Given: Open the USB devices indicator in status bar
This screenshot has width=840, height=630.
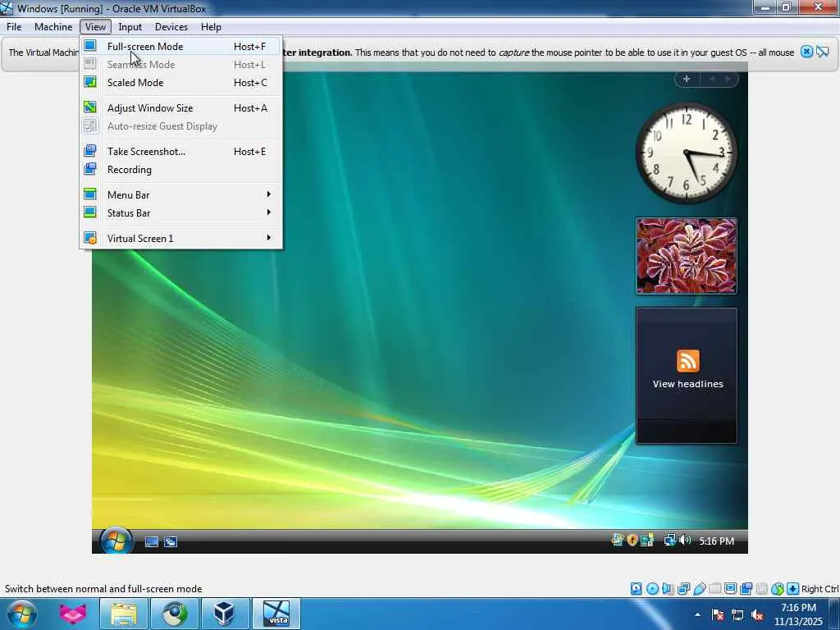Looking at the screenshot, I should pyautogui.click(x=700, y=589).
